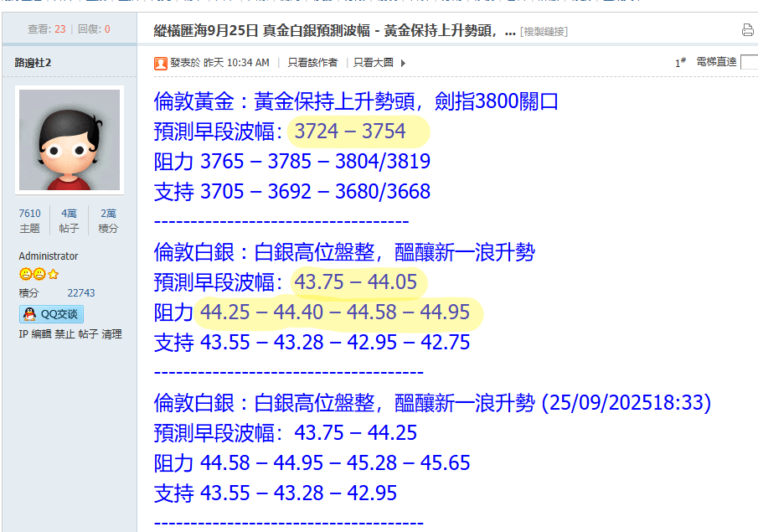Click 清理 cleanup admin link
The width and height of the screenshot is (758, 532).
[112, 334]
